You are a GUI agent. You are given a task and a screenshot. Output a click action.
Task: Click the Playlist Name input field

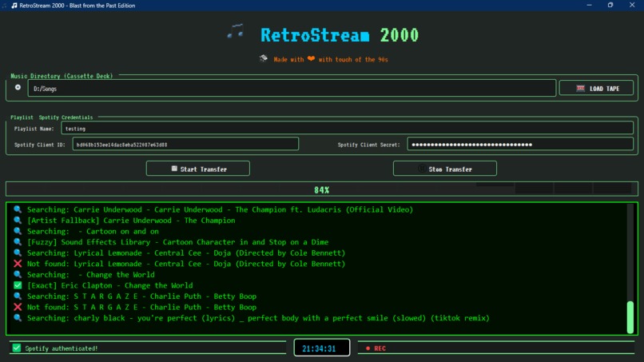point(347,128)
